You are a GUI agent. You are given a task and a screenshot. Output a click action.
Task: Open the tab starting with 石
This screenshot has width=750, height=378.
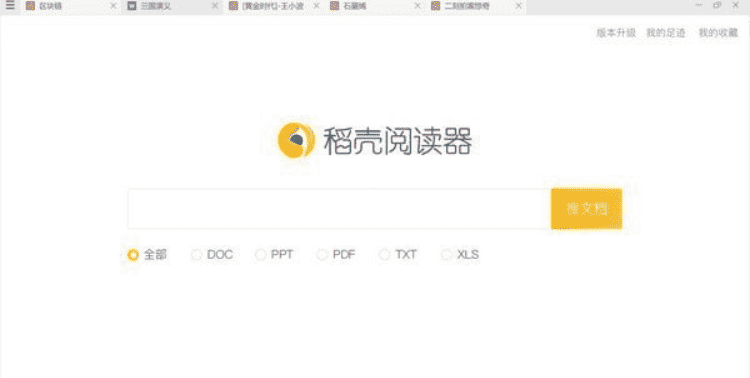pos(375,6)
